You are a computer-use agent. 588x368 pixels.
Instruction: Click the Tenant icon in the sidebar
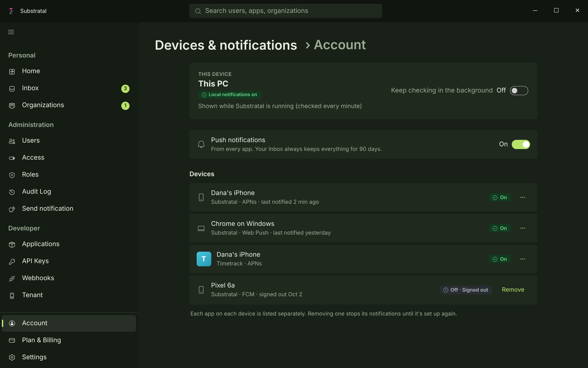click(x=12, y=296)
